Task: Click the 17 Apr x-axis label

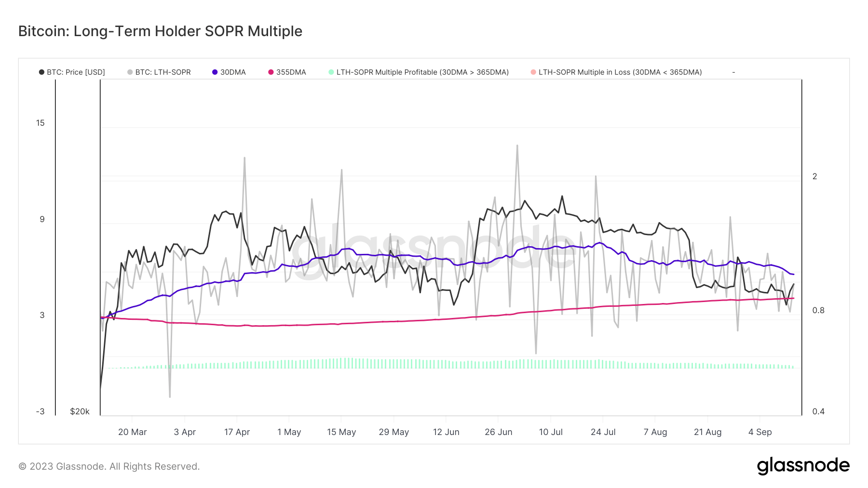Action: click(x=237, y=432)
